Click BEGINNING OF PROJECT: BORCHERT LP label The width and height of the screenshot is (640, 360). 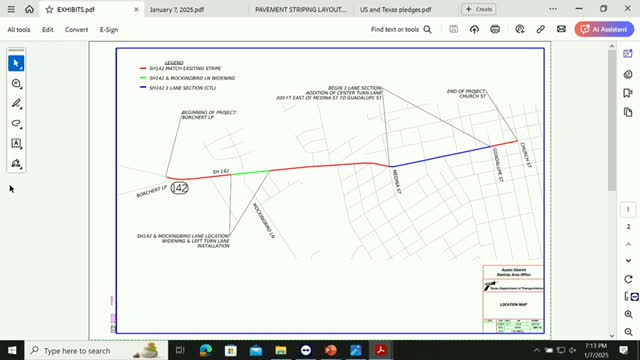pyautogui.click(x=209, y=115)
